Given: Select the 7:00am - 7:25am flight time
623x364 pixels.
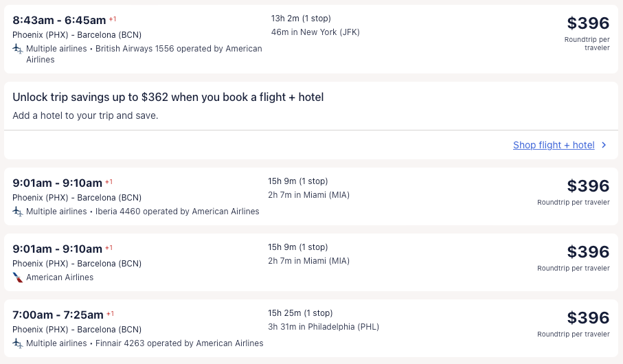Looking at the screenshot, I should click(x=58, y=315).
